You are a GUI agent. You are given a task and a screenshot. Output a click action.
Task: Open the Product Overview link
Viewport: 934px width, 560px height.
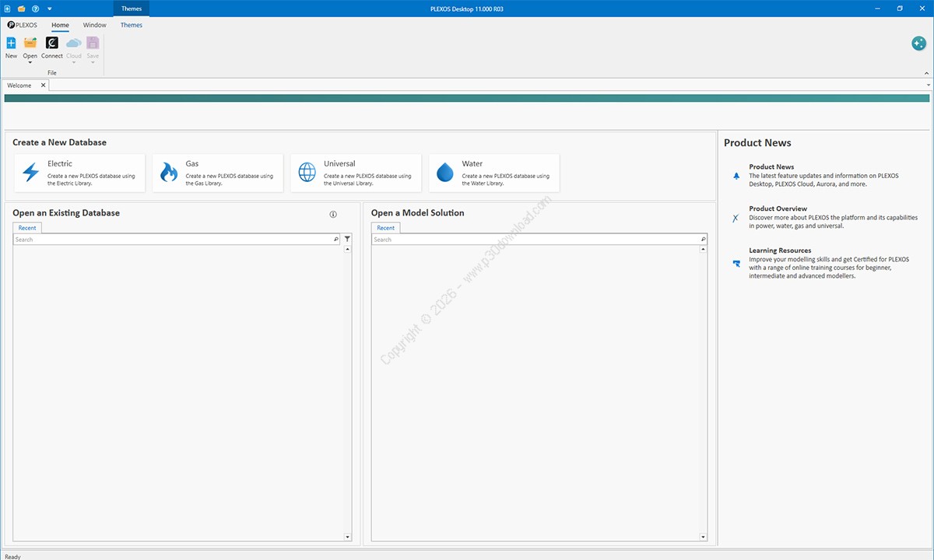[x=778, y=208]
